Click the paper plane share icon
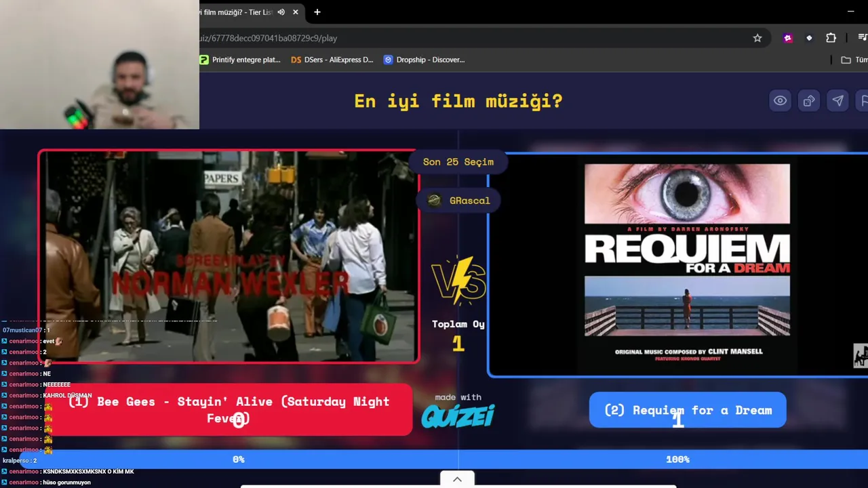 click(x=838, y=101)
